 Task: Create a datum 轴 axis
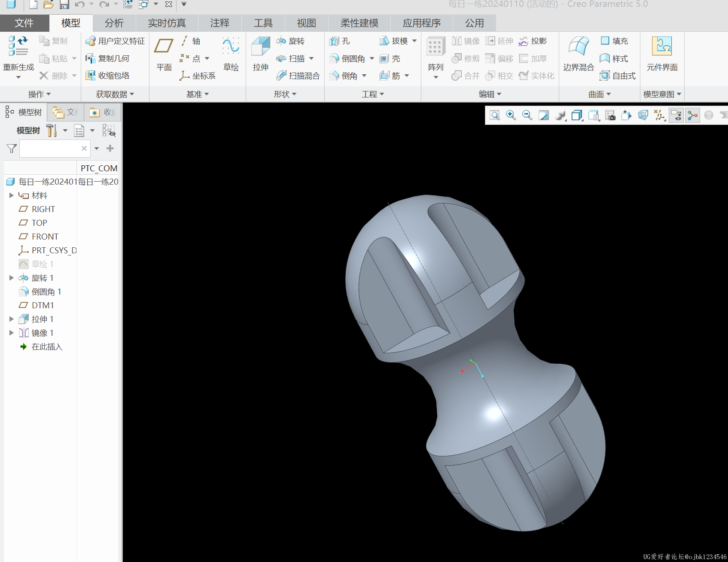190,41
